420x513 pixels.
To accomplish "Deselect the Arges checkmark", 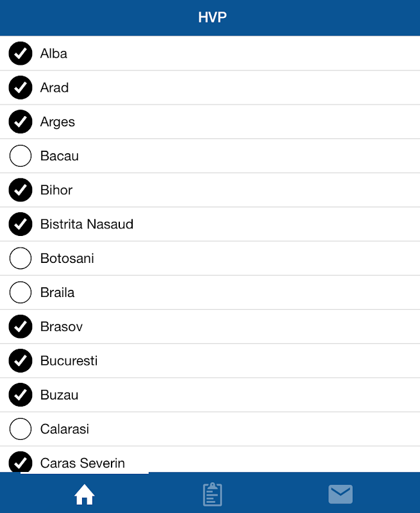I will click(x=21, y=122).
